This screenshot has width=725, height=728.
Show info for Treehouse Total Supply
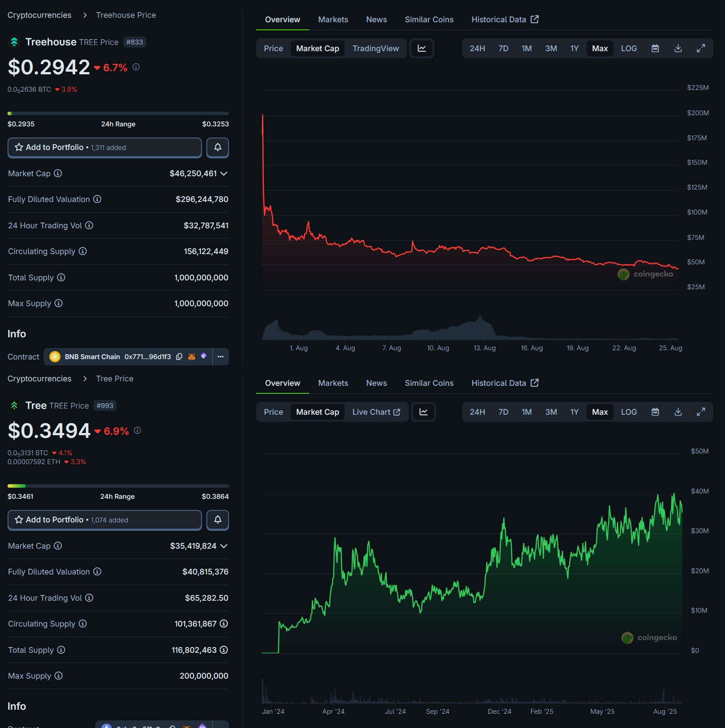61,277
